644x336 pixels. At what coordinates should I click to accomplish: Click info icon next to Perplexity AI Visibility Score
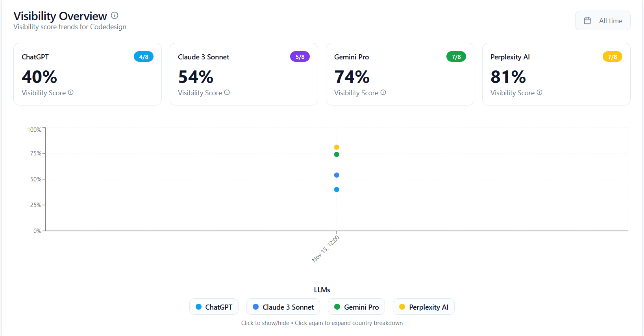point(540,92)
